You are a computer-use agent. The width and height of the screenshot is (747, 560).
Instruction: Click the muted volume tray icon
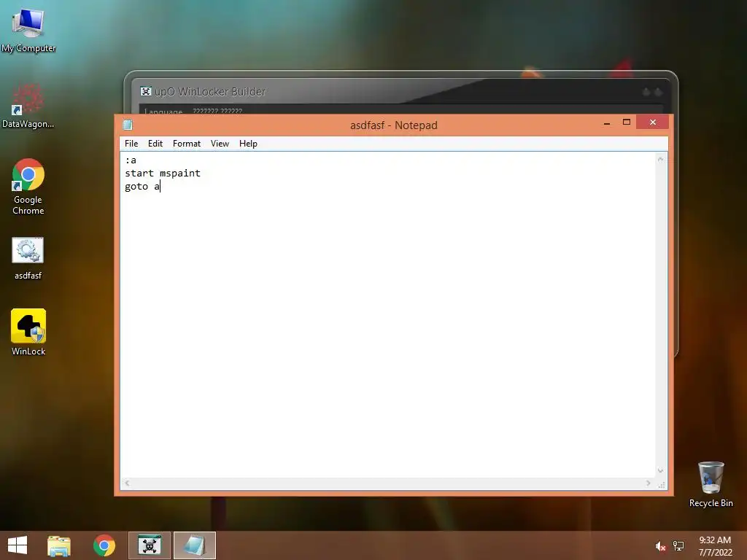pyautogui.click(x=660, y=546)
